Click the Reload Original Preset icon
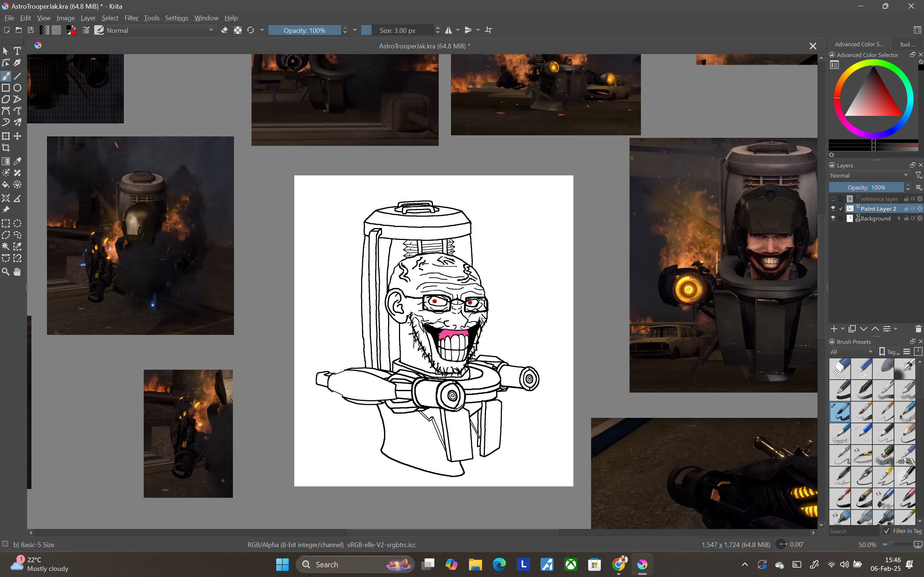This screenshot has width=924, height=577. point(251,30)
